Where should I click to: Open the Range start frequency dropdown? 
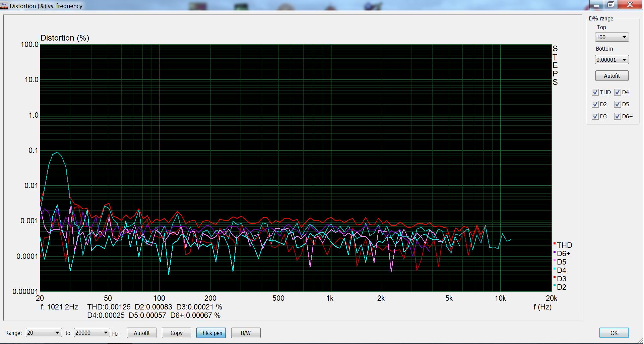[x=44, y=333]
